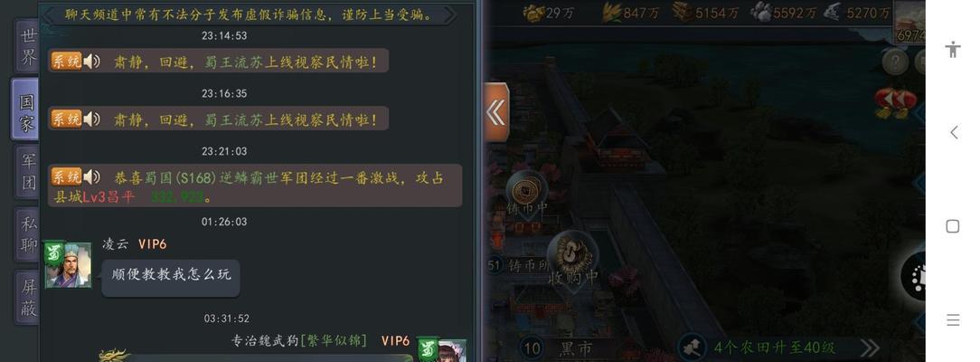This screenshot has width=980, height=362.
Task: Tap the Android back navigation button
Action: [953, 132]
